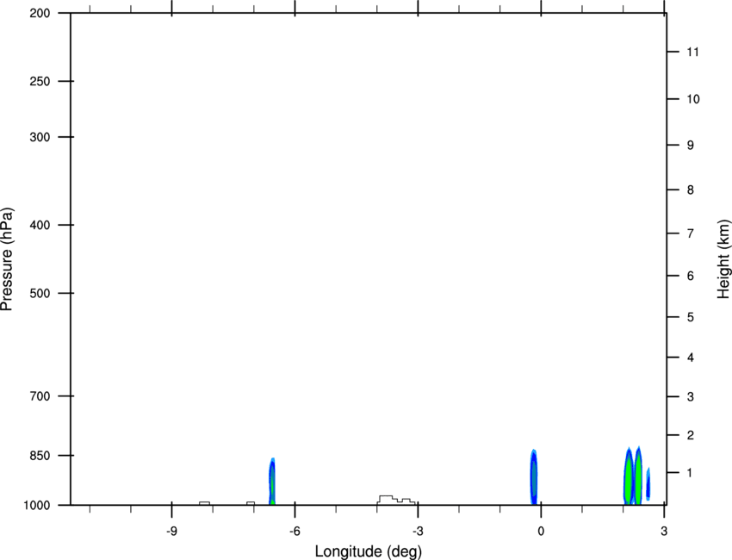Viewport: 732px width, 560px height.
Task: Pick the 4 km height label
Action: pyautogui.click(x=691, y=358)
